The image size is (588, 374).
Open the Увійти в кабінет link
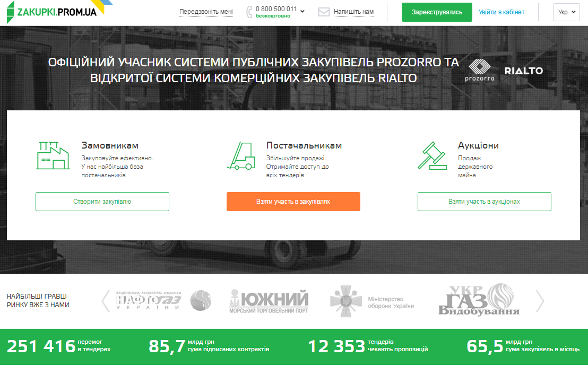[x=501, y=12]
